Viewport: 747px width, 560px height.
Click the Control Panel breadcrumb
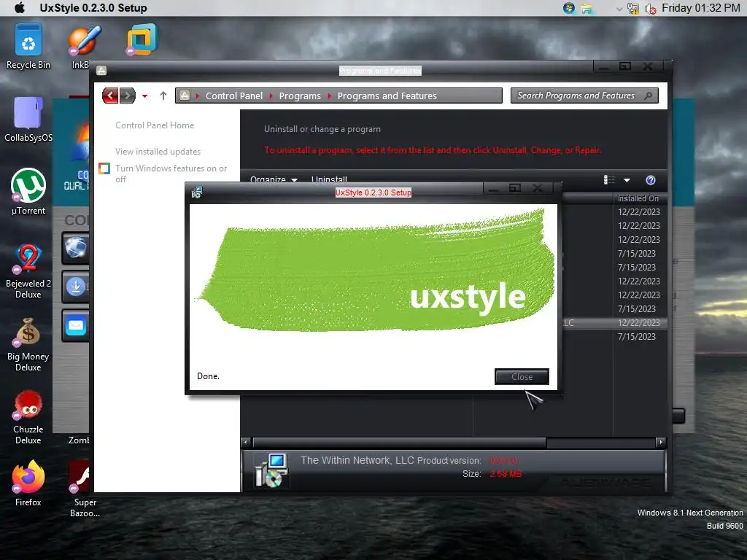pyautogui.click(x=234, y=96)
